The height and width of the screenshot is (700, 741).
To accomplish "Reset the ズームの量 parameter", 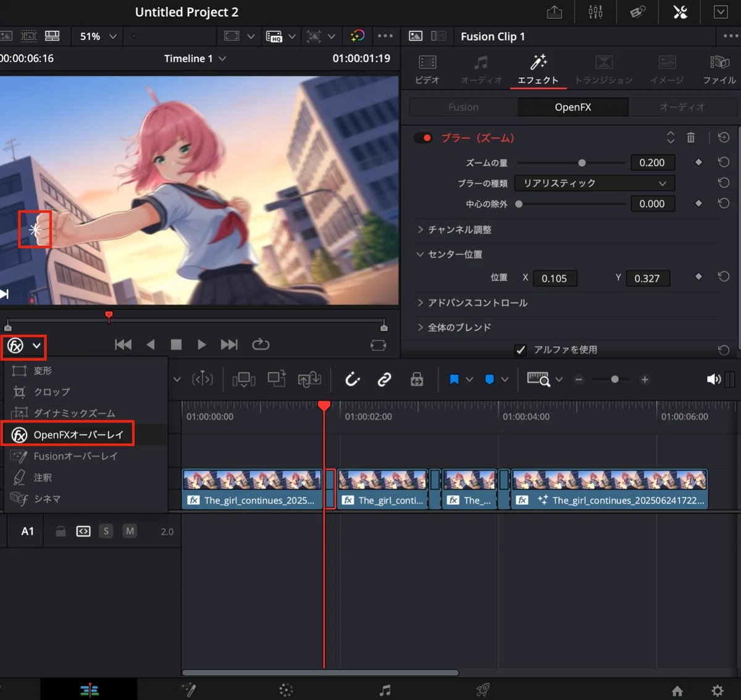I will click(724, 162).
